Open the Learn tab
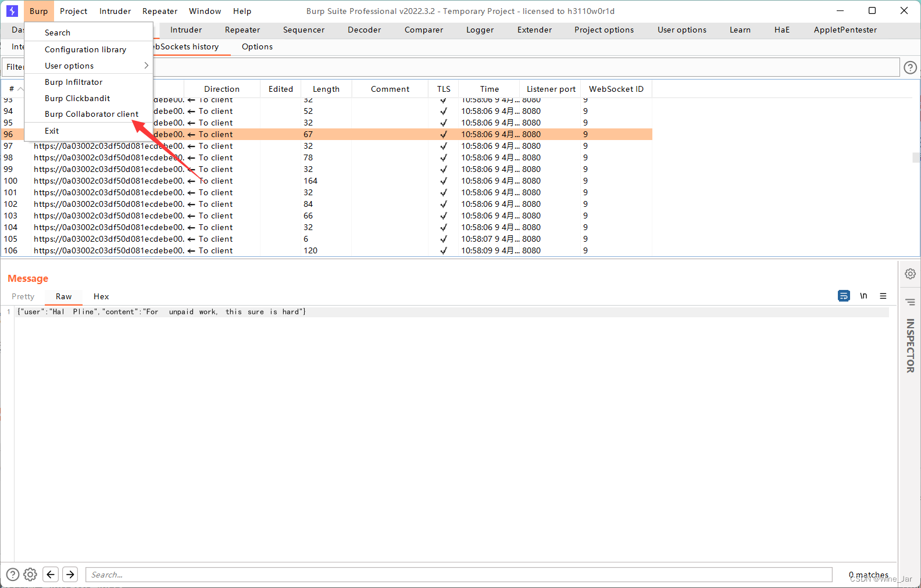The width and height of the screenshot is (921, 588). (740, 30)
